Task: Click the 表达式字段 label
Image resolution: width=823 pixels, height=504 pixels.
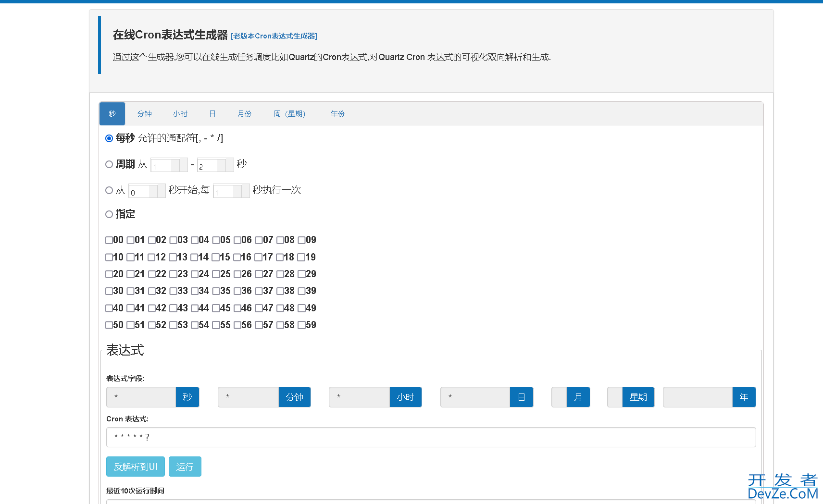Action: coord(125,379)
